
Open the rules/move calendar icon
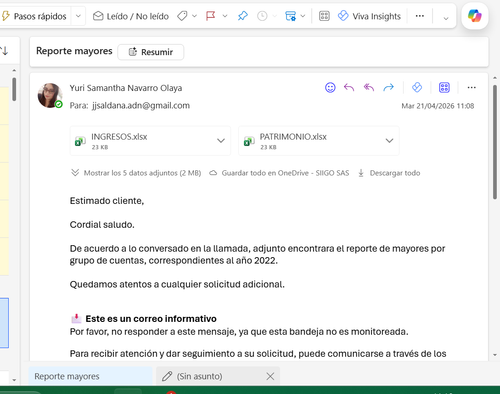click(x=290, y=16)
